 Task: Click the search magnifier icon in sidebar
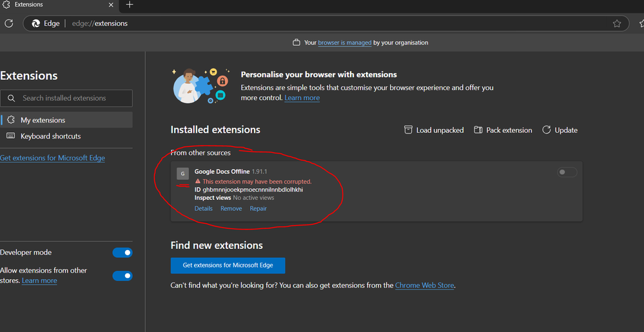pos(12,98)
